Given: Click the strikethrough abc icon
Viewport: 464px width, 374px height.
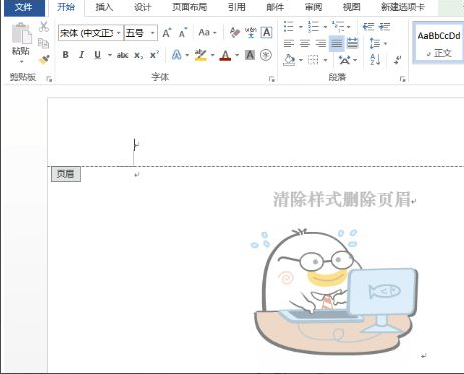Looking at the screenshot, I should tap(122, 55).
